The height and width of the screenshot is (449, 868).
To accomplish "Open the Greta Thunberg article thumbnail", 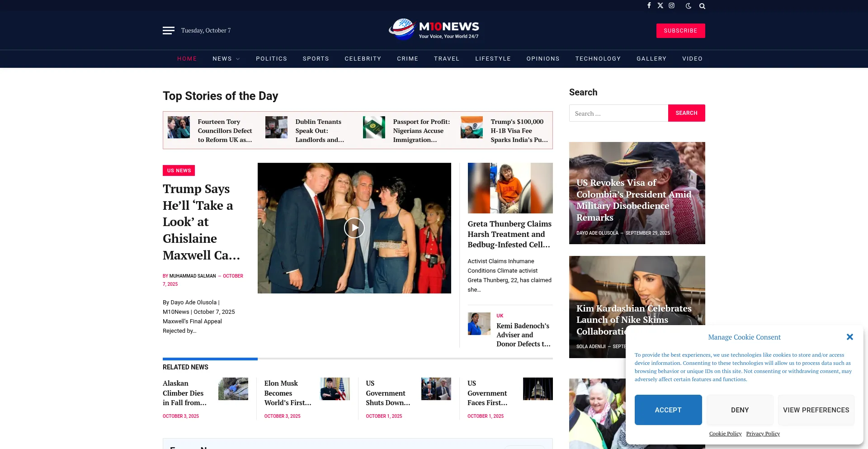I will click(510, 188).
